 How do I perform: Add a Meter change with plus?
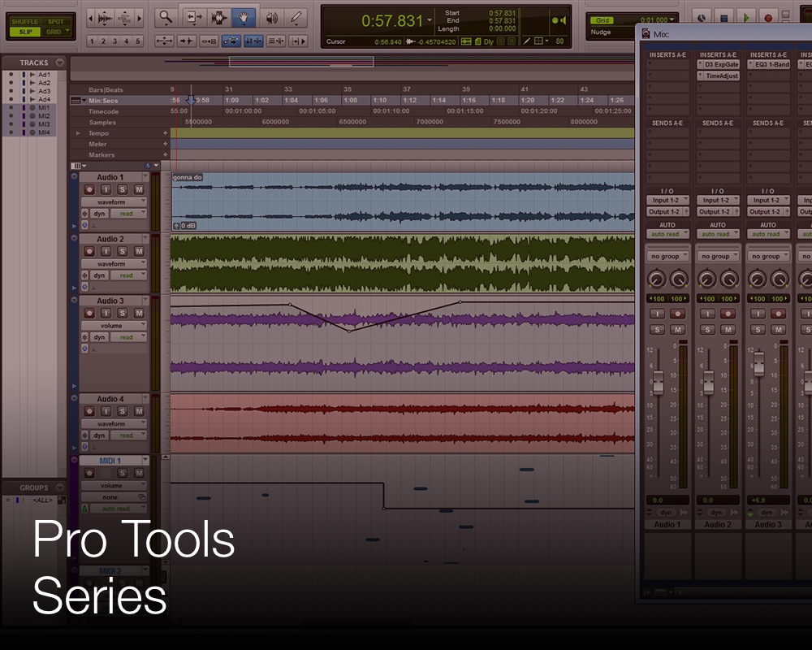coord(165,144)
